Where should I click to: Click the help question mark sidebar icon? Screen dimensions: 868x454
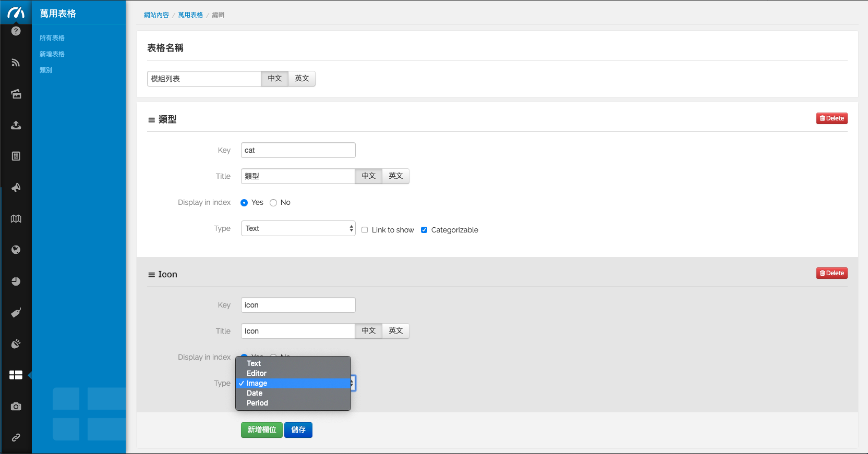pos(16,31)
